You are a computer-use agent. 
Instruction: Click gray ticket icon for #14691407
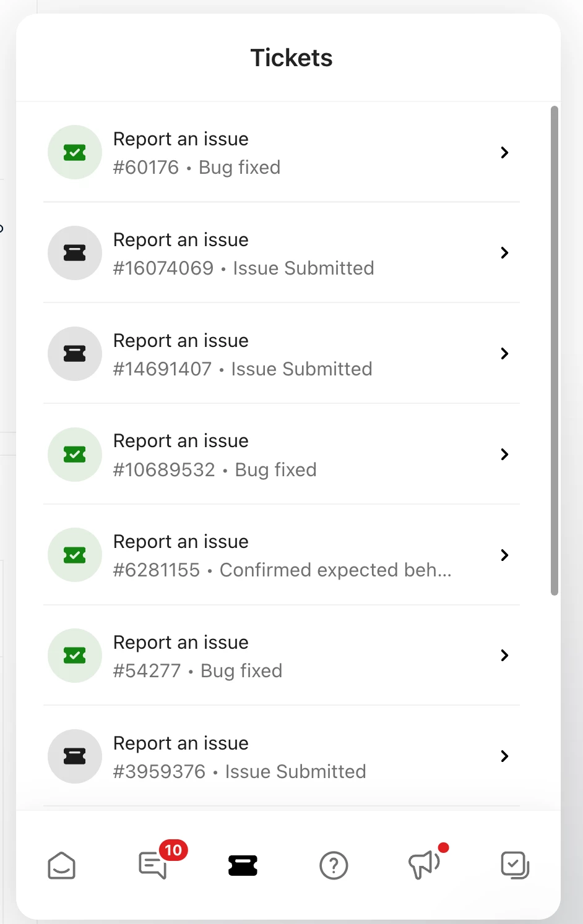[75, 354]
